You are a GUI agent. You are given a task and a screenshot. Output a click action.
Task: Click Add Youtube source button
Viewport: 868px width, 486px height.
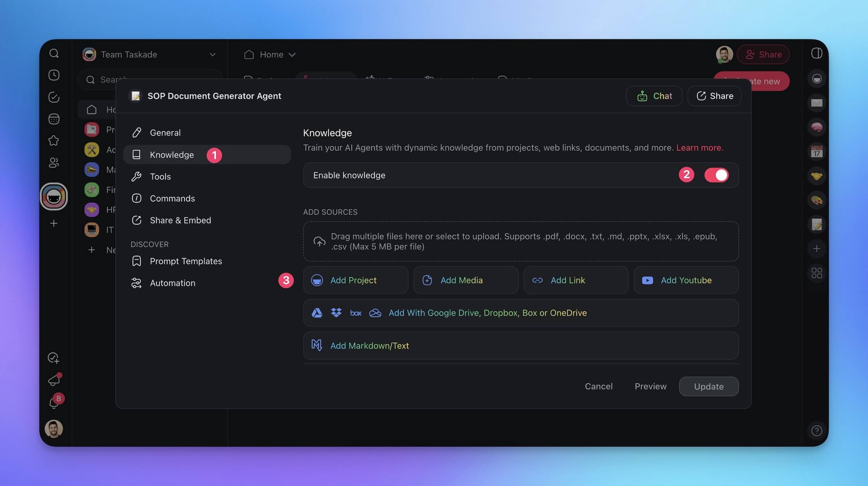coord(686,280)
